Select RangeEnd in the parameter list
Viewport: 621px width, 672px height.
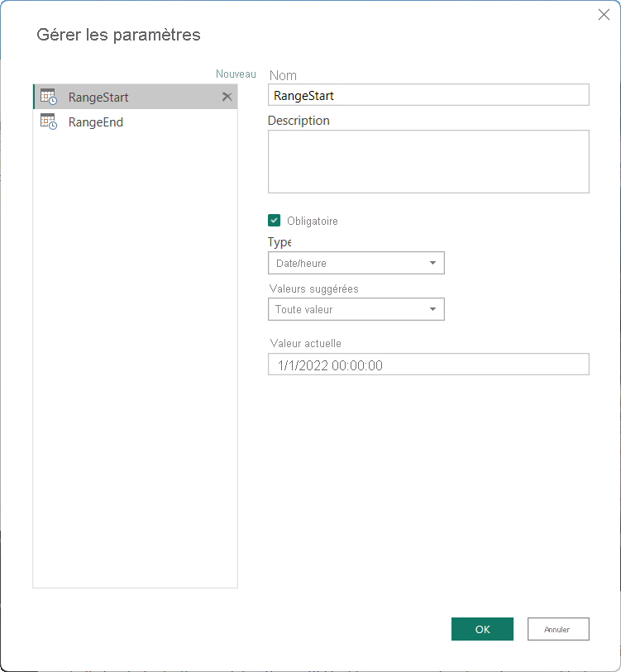[135, 122]
